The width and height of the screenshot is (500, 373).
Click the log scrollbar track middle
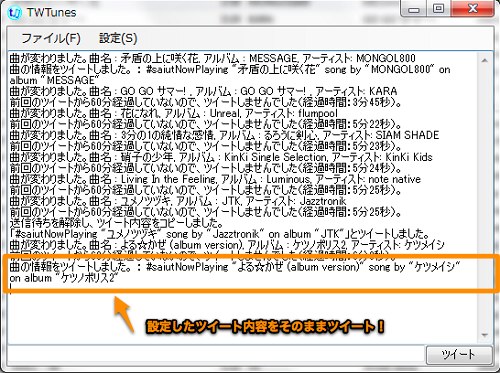pos(485,198)
